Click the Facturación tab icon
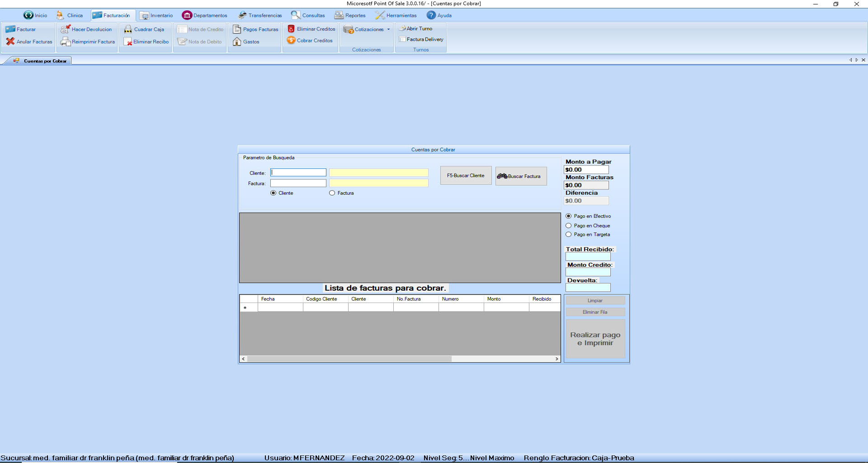Image resolution: width=868 pixels, height=463 pixels. [97, 15]
